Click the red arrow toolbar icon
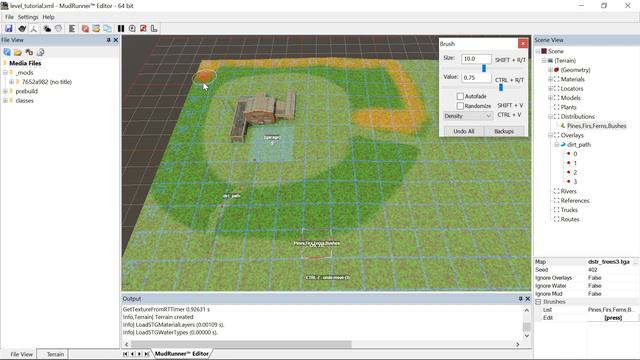Viewport: 640px width, 360px height. [143, 29]
